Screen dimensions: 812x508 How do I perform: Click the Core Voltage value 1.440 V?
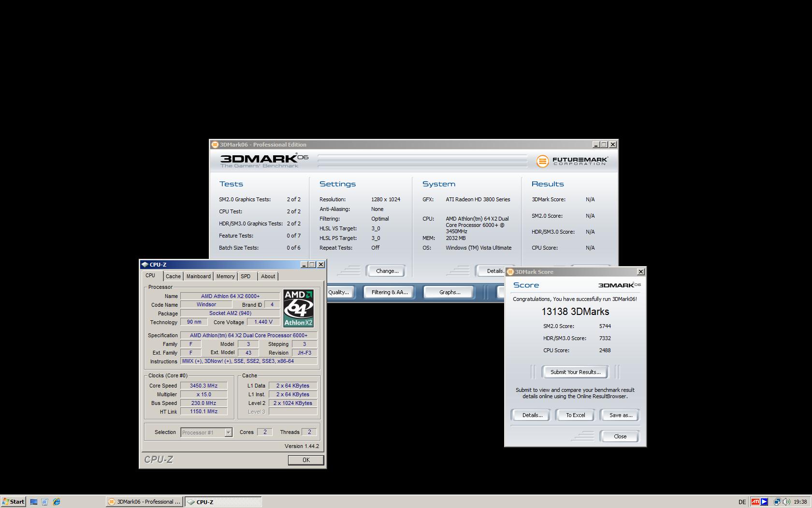(263, 322)
